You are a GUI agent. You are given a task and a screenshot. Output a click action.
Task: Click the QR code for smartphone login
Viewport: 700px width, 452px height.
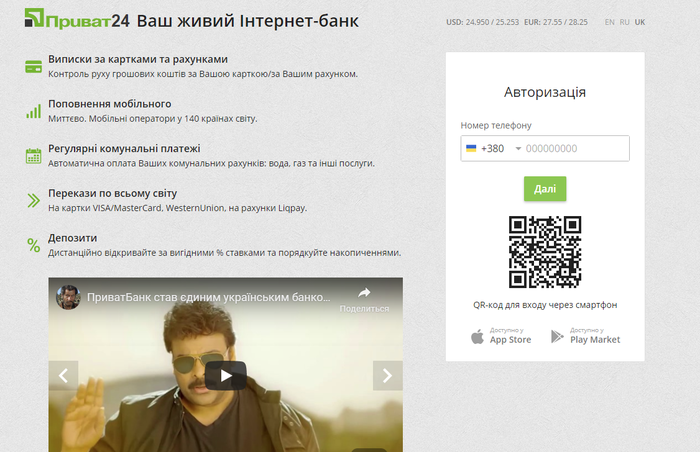545,252
